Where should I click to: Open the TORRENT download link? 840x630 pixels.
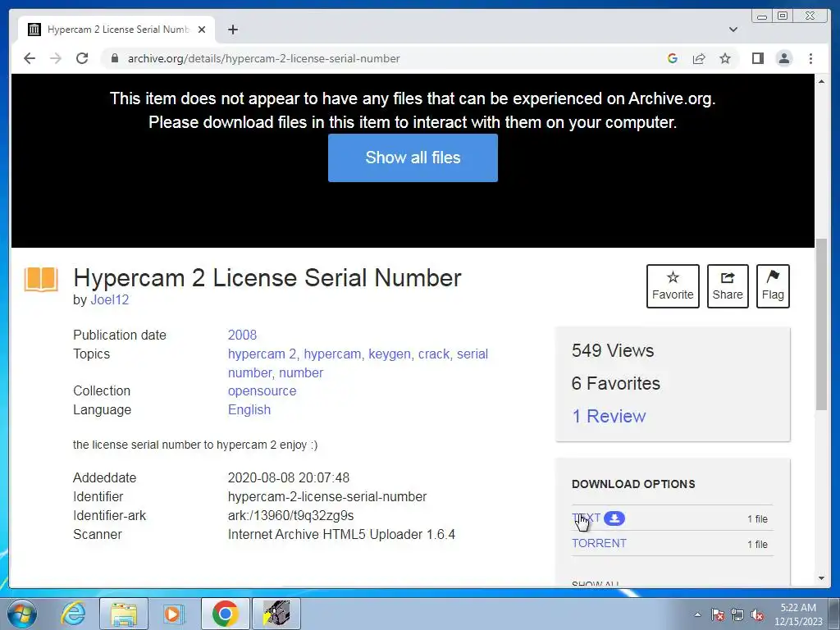point(599,543)
